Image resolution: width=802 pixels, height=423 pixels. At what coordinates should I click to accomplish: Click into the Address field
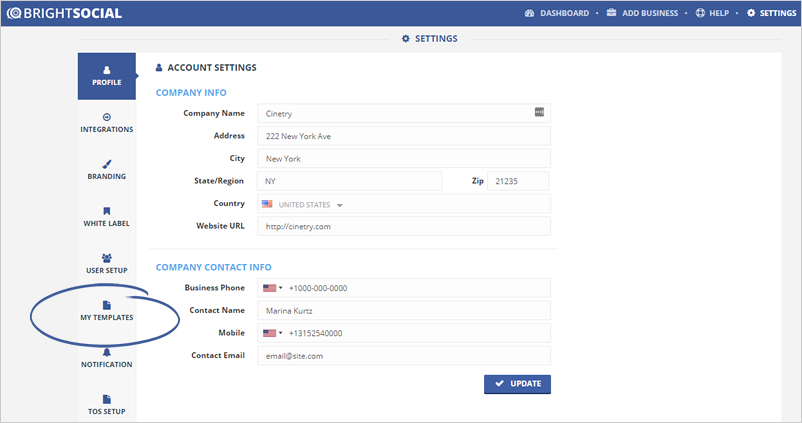(403, 136)
